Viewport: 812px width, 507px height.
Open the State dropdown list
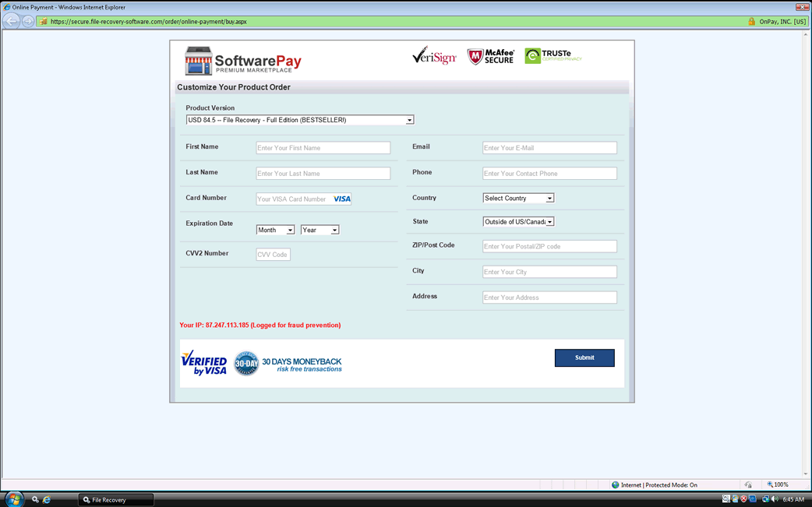click(x=518, y=222)
